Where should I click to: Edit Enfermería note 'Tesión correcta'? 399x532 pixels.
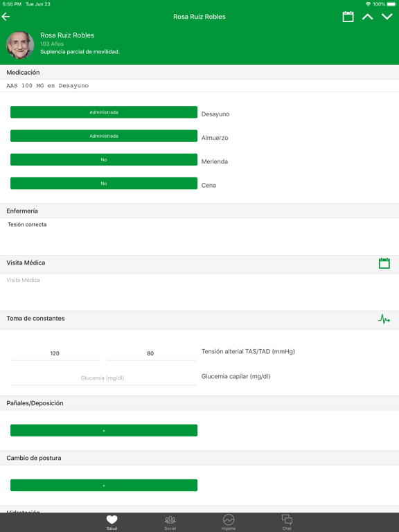(199, 236)
